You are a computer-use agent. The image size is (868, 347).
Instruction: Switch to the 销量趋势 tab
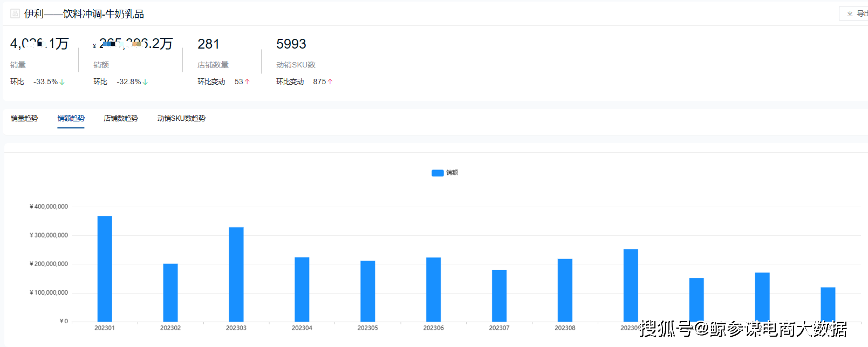pyautogui.click(x=24, y=118)
